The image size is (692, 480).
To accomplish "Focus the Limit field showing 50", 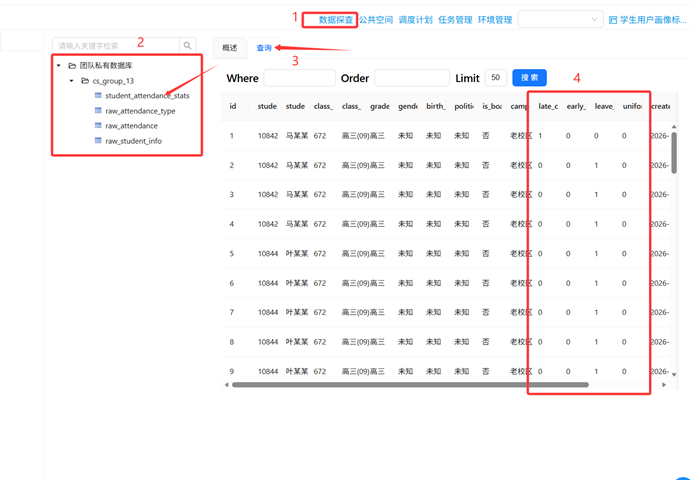I will pyautogui.click(x=496, y=78).
